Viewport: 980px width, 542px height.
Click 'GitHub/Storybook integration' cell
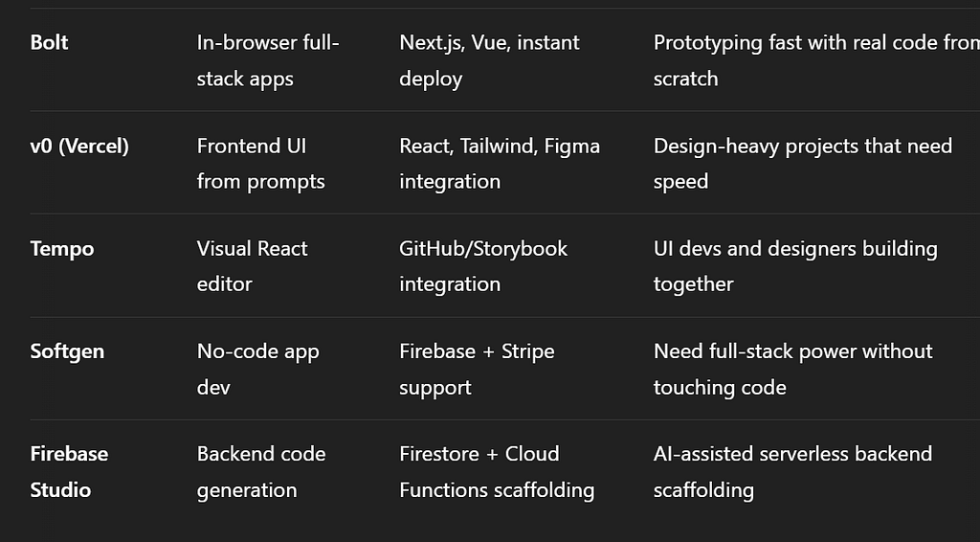point(483,266)
